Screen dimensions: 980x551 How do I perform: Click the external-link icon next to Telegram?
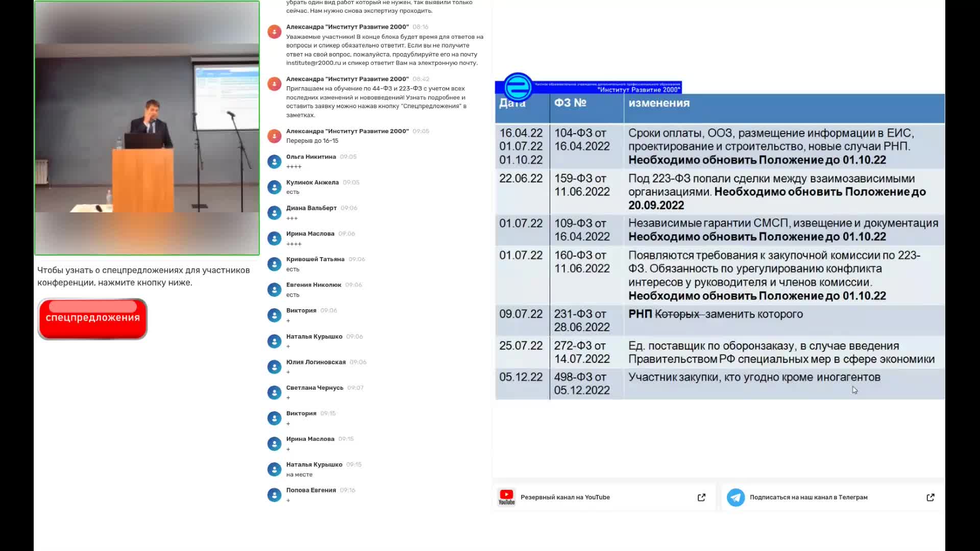(x=930, y=497)
